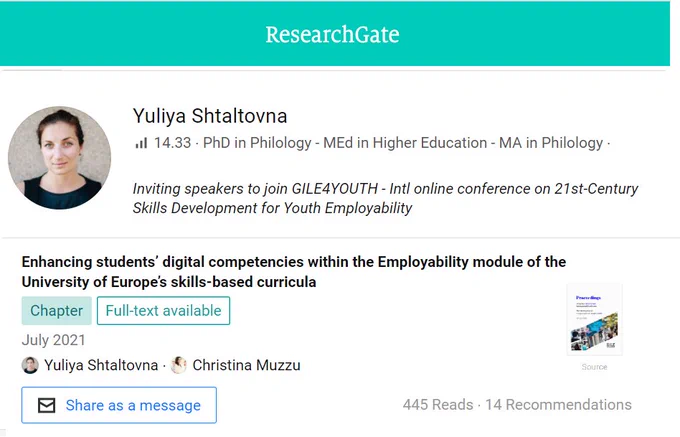Open author link Yuliya Shtaltovna below date
Screen dimensions: 680x437
(101, 365)
